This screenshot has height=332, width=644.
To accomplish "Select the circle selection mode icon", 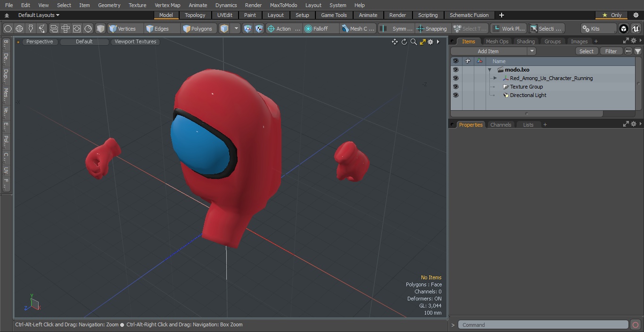I will point(8,29).
